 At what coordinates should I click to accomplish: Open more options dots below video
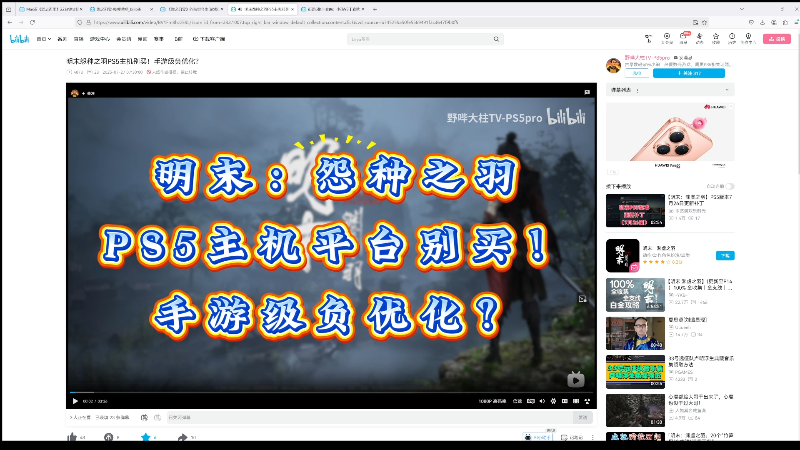click(592, 437)
